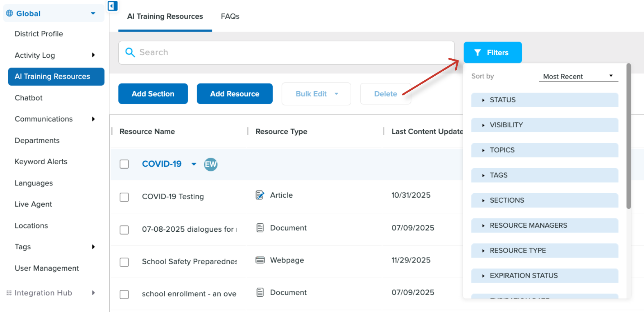Tick the School Safety Preparedness checkbox

pyautogui.click(x=124, y=262)
